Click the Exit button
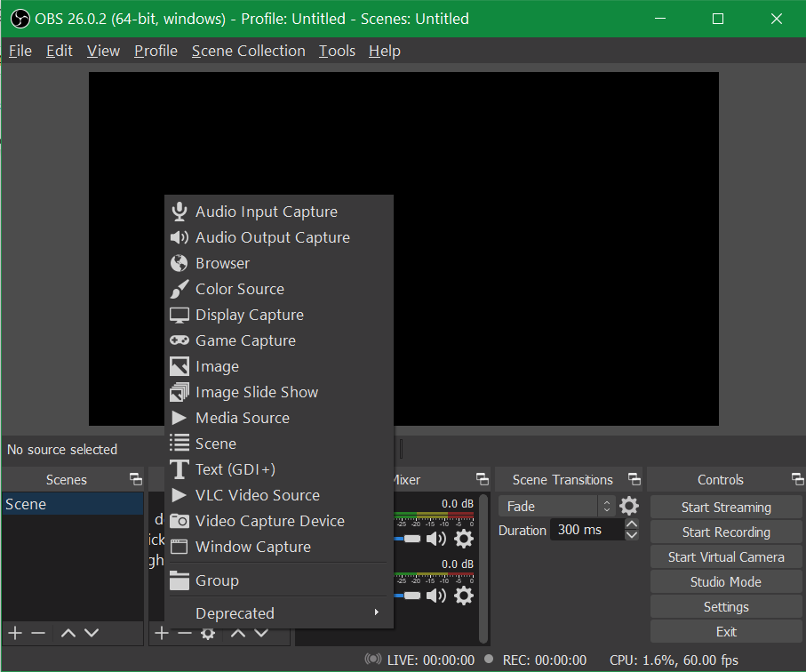 [726, 631]
